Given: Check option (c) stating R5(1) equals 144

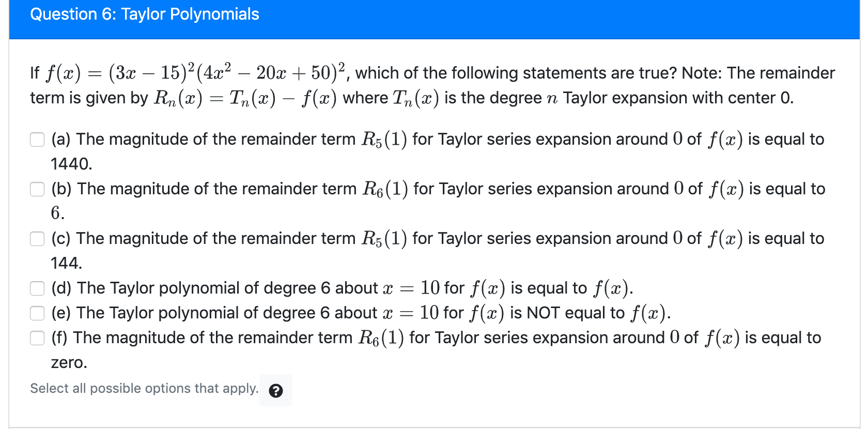Looking at the screenshot, I should coord(37,239).
